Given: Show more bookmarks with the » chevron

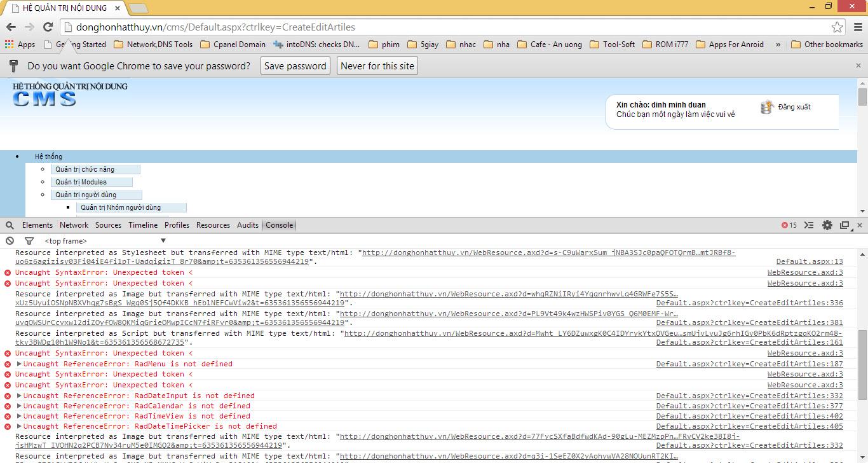Looking at the screenshot, I should click(x=778, y=45).
